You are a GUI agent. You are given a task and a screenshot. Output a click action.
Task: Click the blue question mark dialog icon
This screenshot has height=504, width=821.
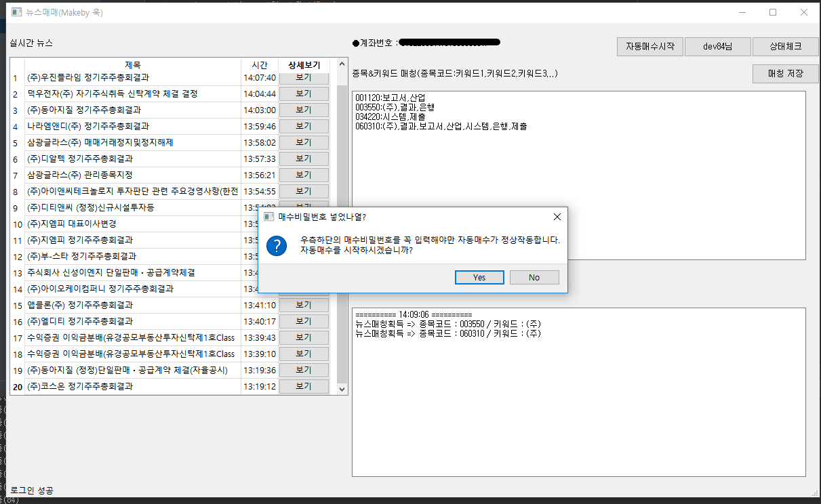click(x=277, y=245)
